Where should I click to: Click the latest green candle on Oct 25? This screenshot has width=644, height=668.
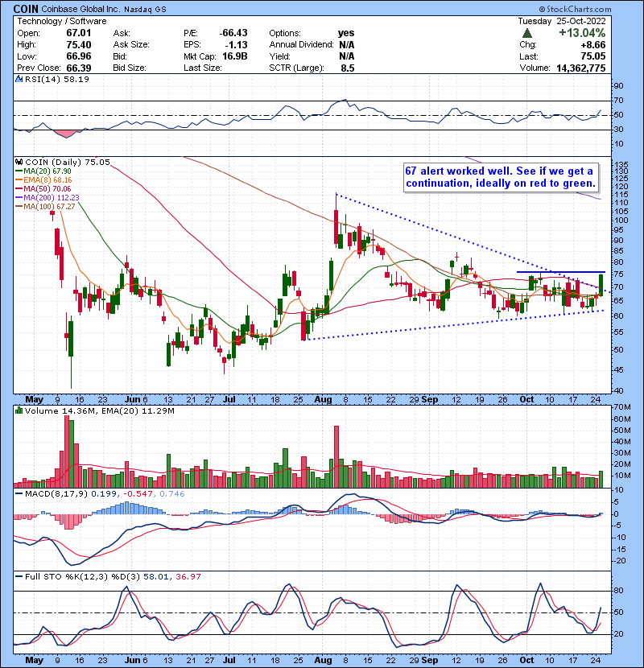(x=601, y=285)
